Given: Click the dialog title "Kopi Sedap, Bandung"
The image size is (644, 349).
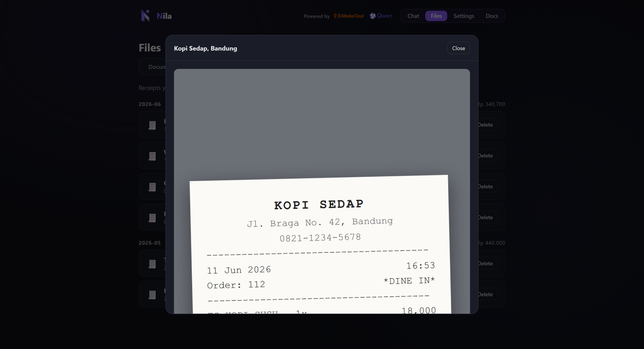Looking at the screenshot, I should pyautogui.click(x=205, y=48).
